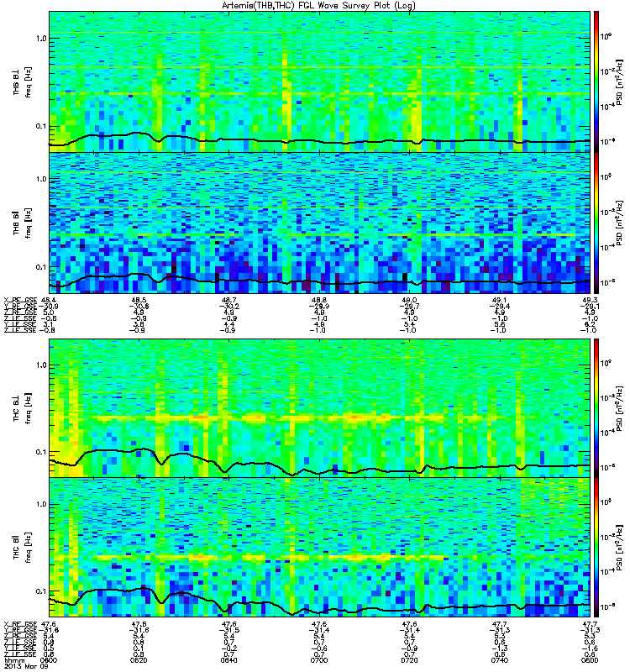Click the THB X_RE_GSE value 48.5

pyautogui.click(x=139, y=300)
